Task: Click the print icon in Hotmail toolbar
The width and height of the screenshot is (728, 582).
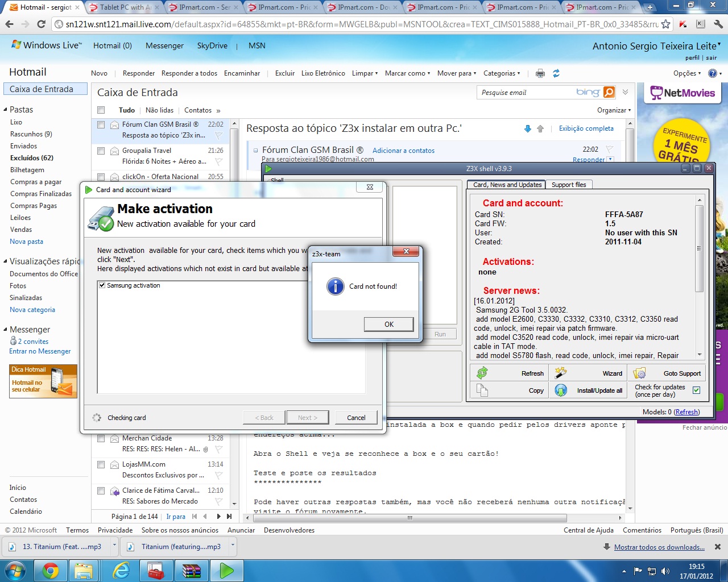Action: [540, 73]
